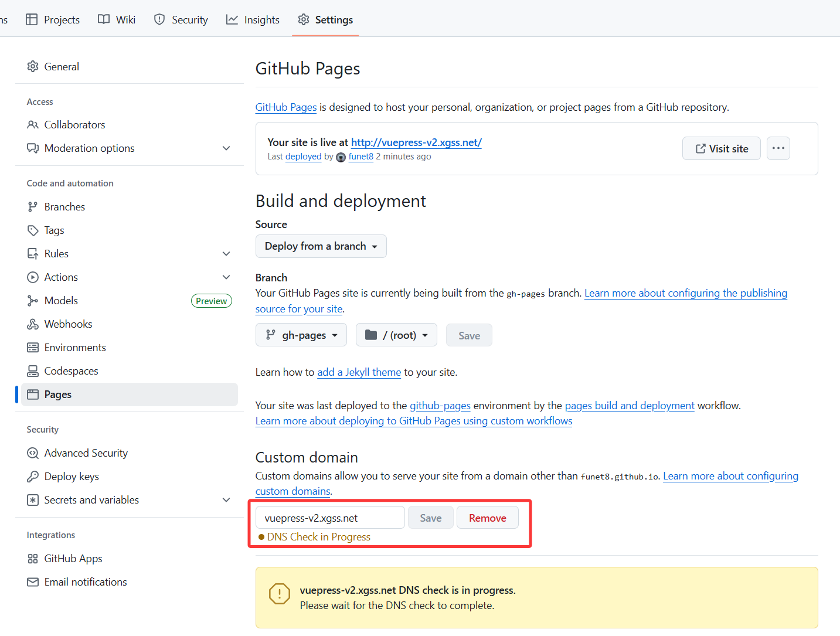Viewport: 840px width, 636px height.
Task: Click the Visit site button
Action: click(721, 149)
